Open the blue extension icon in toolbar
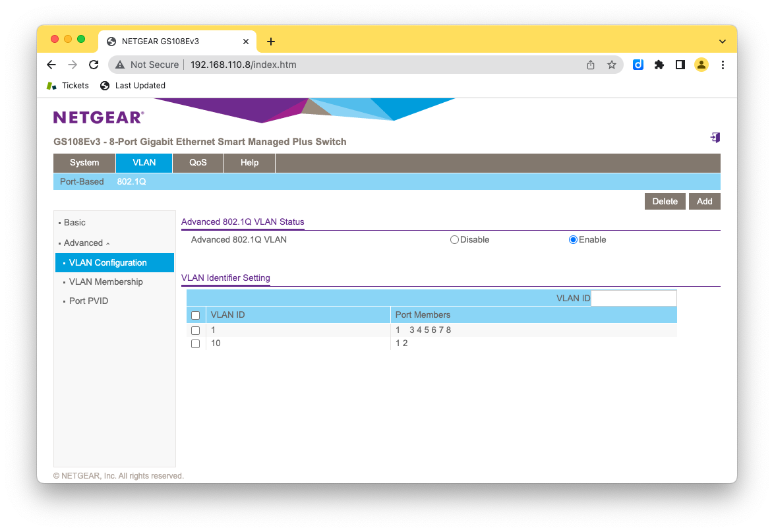The image size is (774, 532). click(638, 65)
